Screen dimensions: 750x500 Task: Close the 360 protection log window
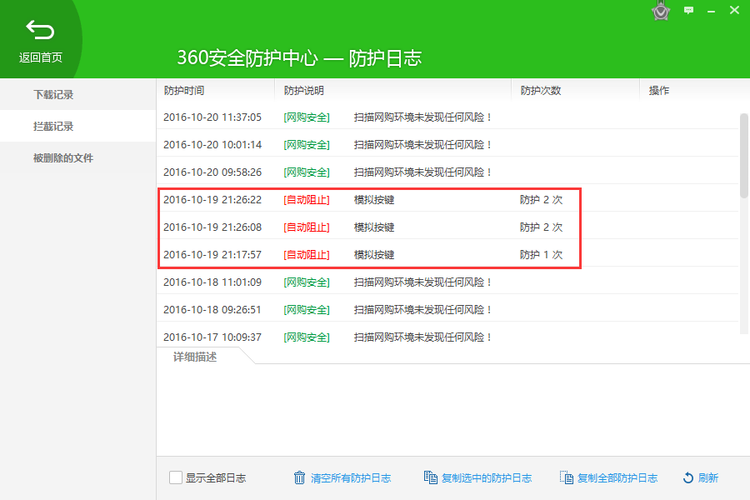[x=734, y=10]
